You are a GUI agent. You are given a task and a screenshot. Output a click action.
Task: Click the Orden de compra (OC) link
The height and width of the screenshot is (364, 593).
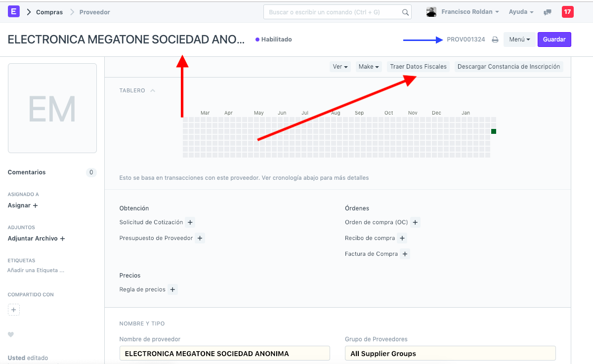pyautogui.click(x=377, y=222)
